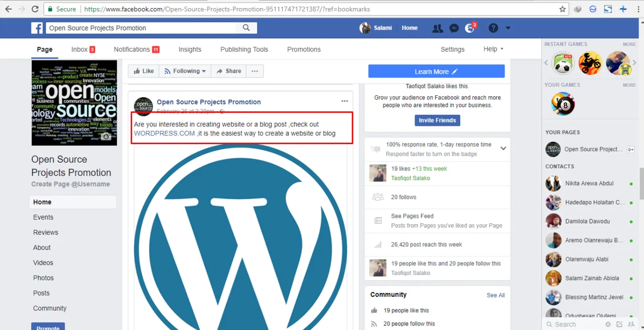Open the Following dropdown
644x330 pixels.
[x=185, y=71]
